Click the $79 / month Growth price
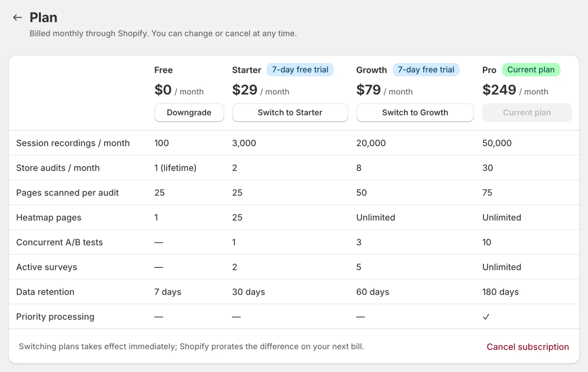 coord(384,90)
